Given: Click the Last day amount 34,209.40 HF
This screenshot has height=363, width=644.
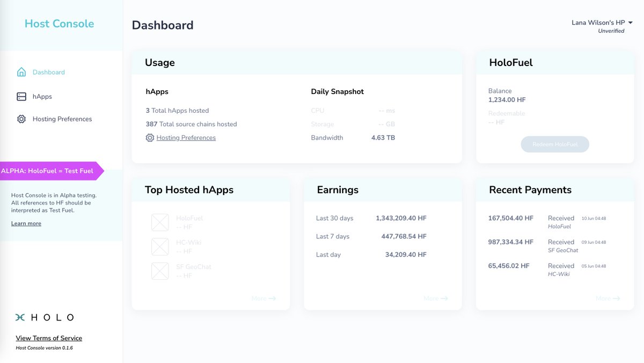Looking at the screenshot, I should (x=406, y=255).
